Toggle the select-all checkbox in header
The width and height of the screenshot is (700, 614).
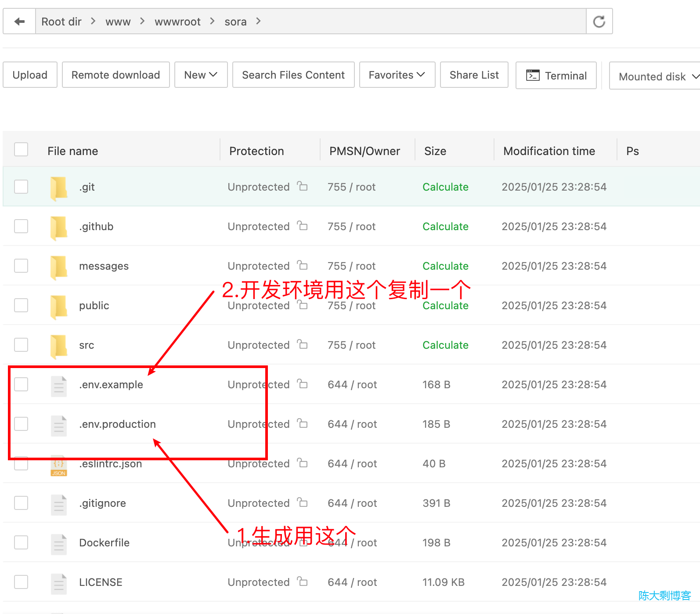(21, 149)
